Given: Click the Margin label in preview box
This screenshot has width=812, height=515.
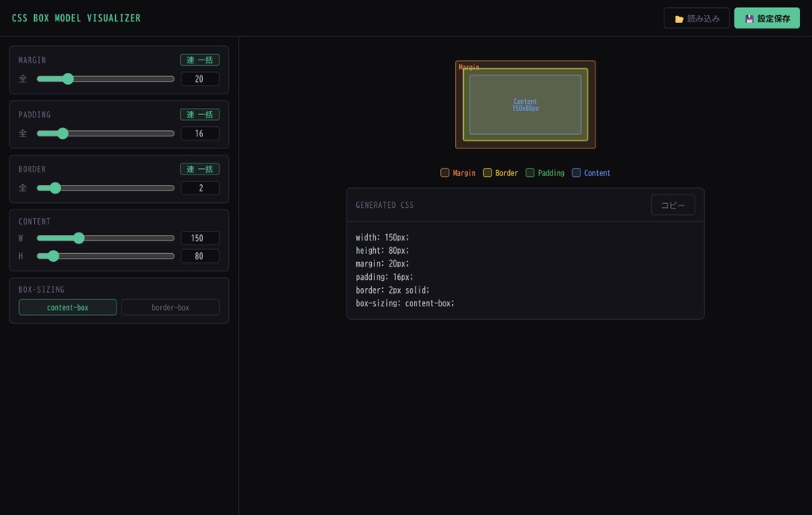Looking at the screenshot, I should (x=469, y=67).
